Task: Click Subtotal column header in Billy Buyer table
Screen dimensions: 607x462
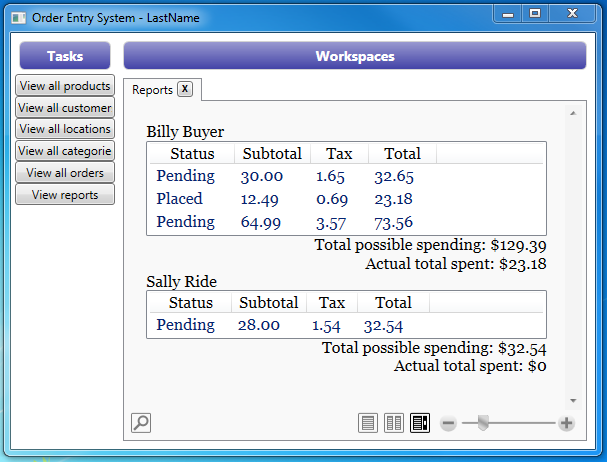Action: click(x=272, y=153)
